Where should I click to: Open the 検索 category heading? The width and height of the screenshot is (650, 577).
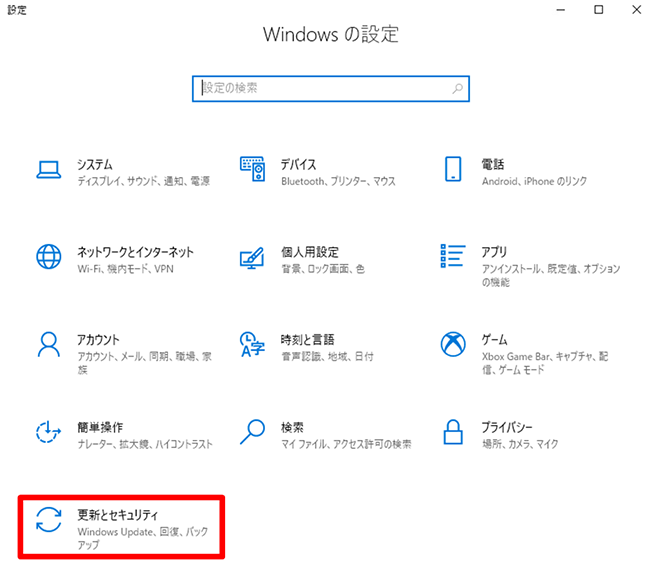292,427
